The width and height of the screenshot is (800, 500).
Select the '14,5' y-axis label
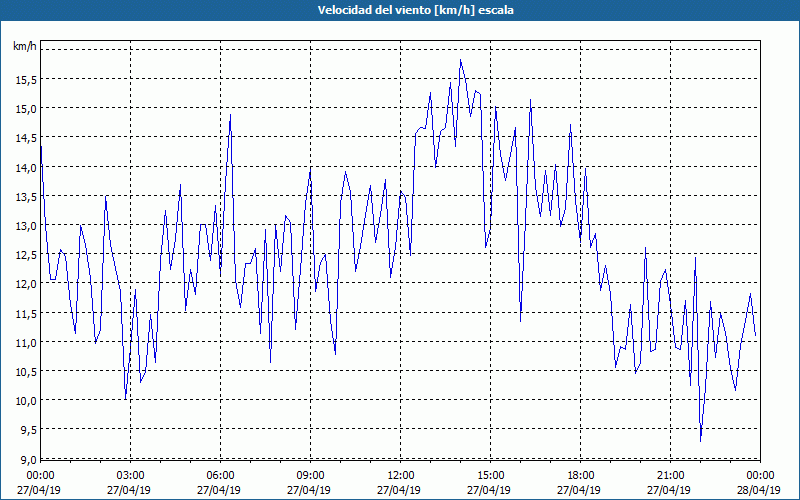[26, 138]
